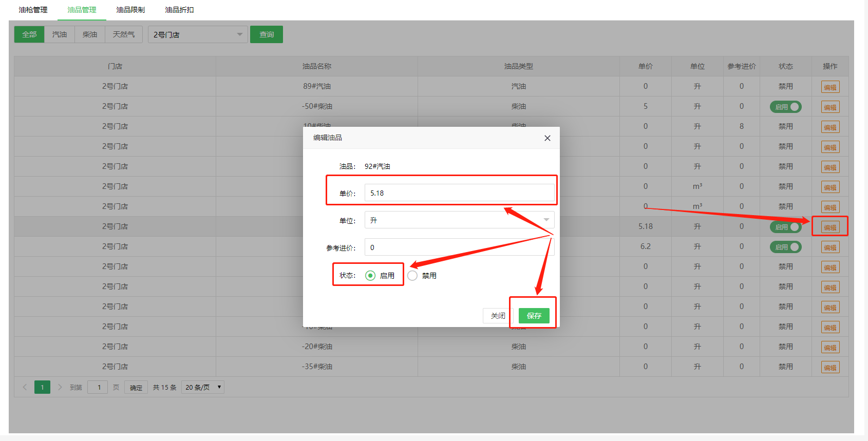The height and width of the screenshot is (441, 868).
Task: Select the 禁用 radio button
Action: 412,276
